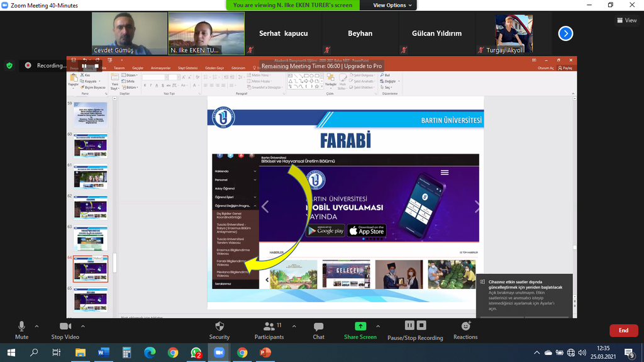The image size is (644, 362).
Task: Stop the Zoom video camera
Action: point(65,331)
